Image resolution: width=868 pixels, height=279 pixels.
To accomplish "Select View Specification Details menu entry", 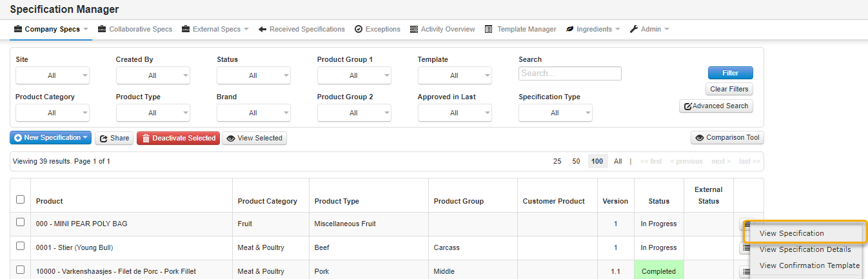I will pyautogui.click(x=805, y=249).
